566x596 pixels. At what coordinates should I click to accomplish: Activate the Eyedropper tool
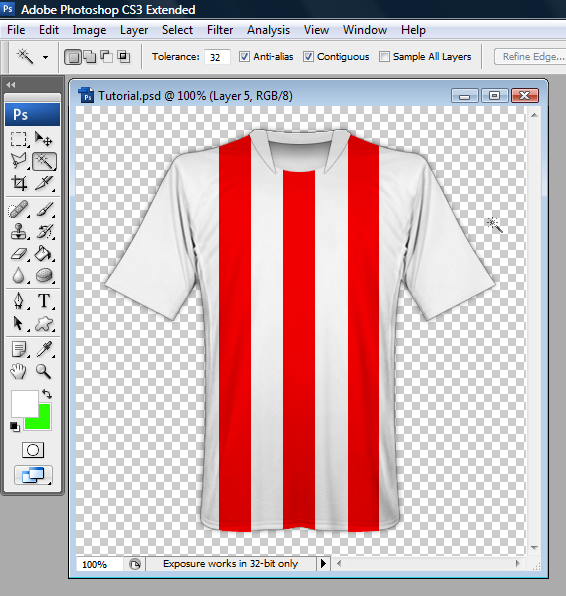click(x=44, y=349)
